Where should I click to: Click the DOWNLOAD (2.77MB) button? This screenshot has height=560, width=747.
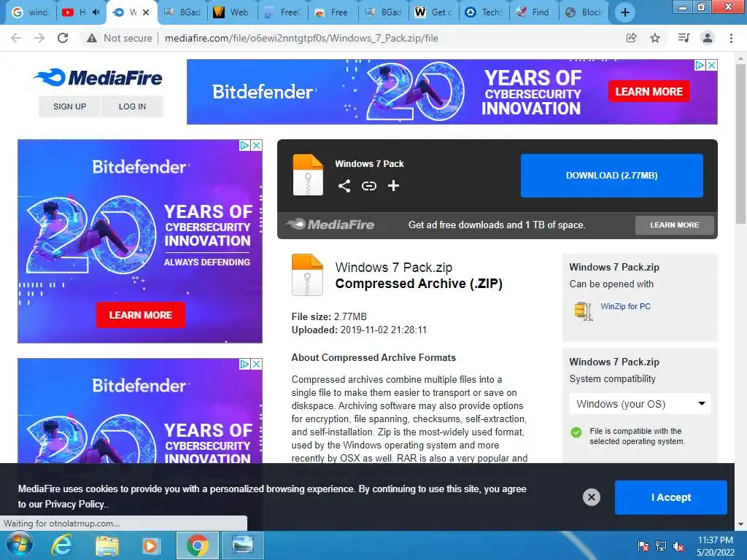coord(612,175)
